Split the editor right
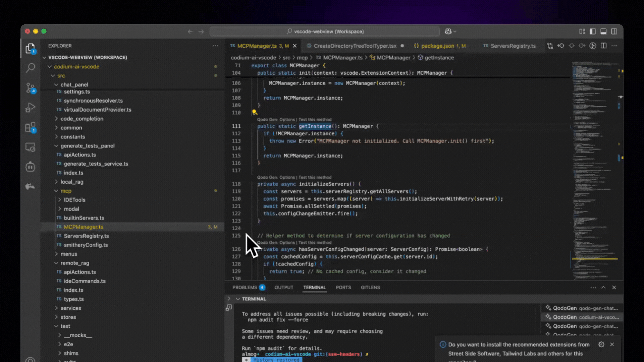This screenshot has height=362, width=644. click(x=604, y=46)
